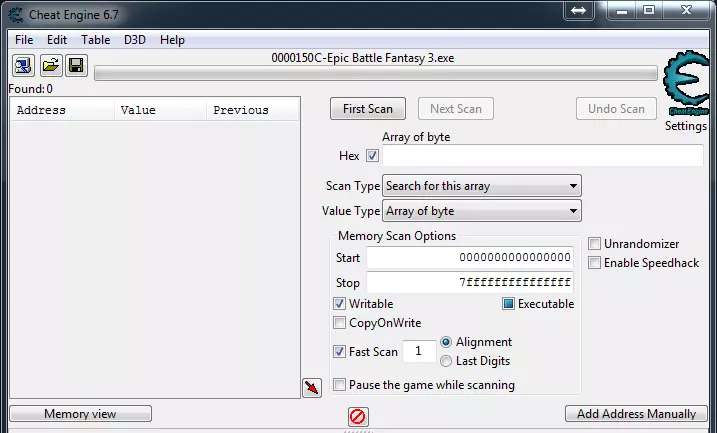The height and width of the screenshot is (433, 717).
Task: Select the Last Digits radio button
Action: click(x=446, y=361)
